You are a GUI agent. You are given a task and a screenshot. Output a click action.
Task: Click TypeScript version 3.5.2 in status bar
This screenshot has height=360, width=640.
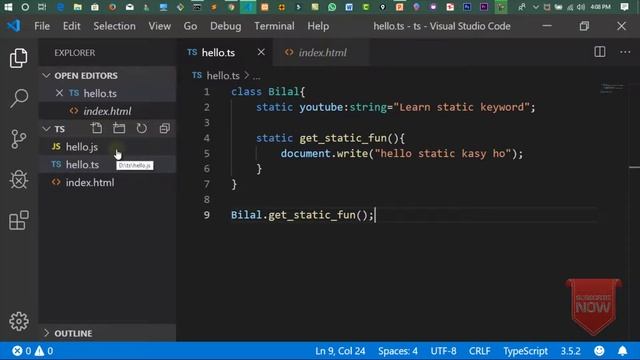pos(570,351)
